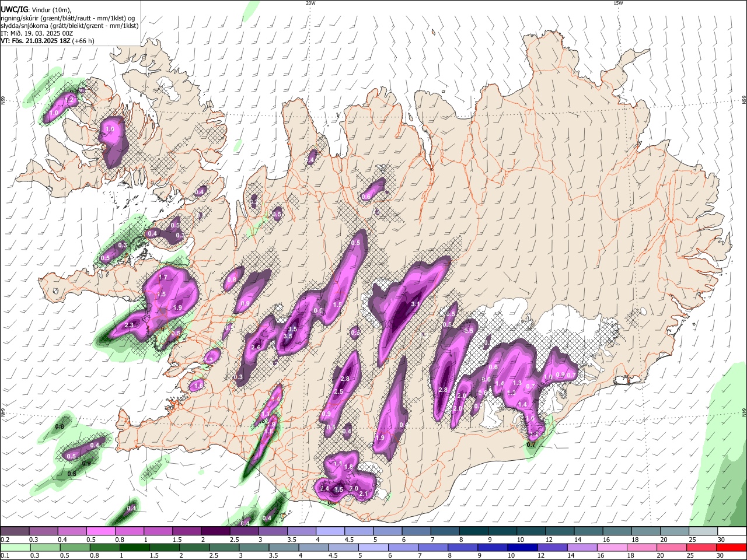
Task: Click the 2.1 value near the south coast
Action: pos(363,494)
